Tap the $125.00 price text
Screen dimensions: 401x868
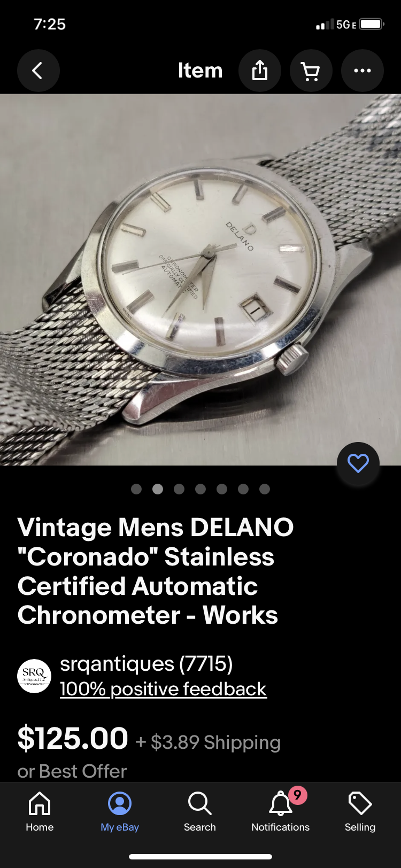point(73,739)
